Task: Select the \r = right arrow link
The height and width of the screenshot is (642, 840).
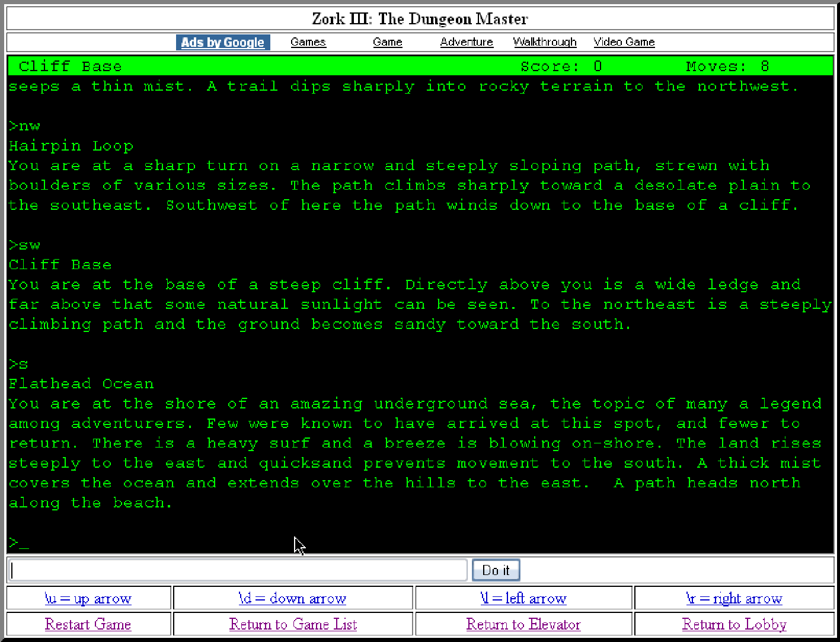Action: pyautogui.click(x=733, y=599)
